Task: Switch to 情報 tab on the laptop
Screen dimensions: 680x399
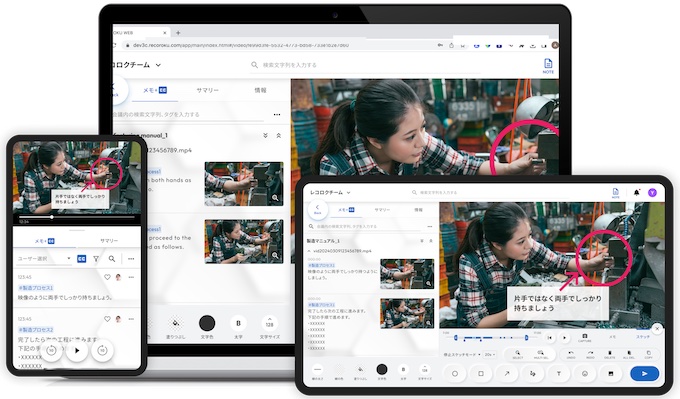Action: (x=260, y=90)
